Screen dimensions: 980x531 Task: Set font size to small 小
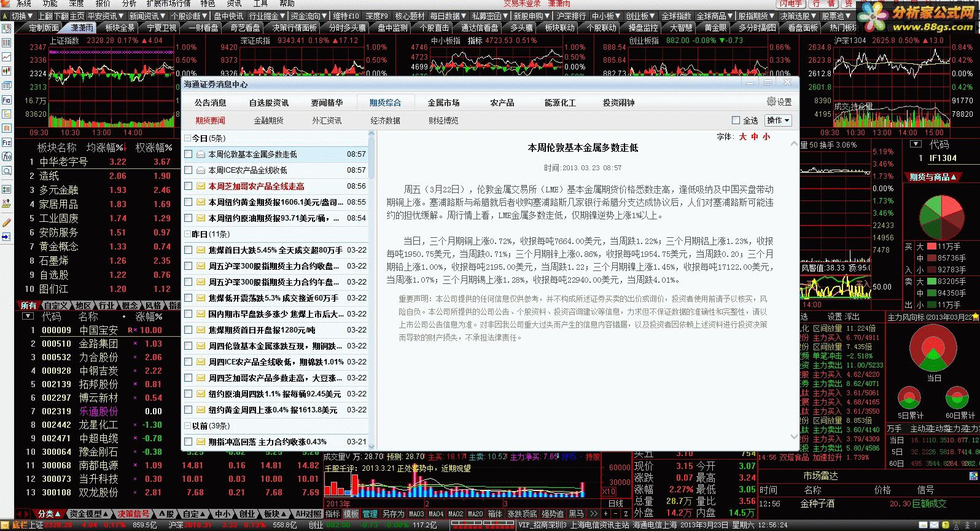766,137
